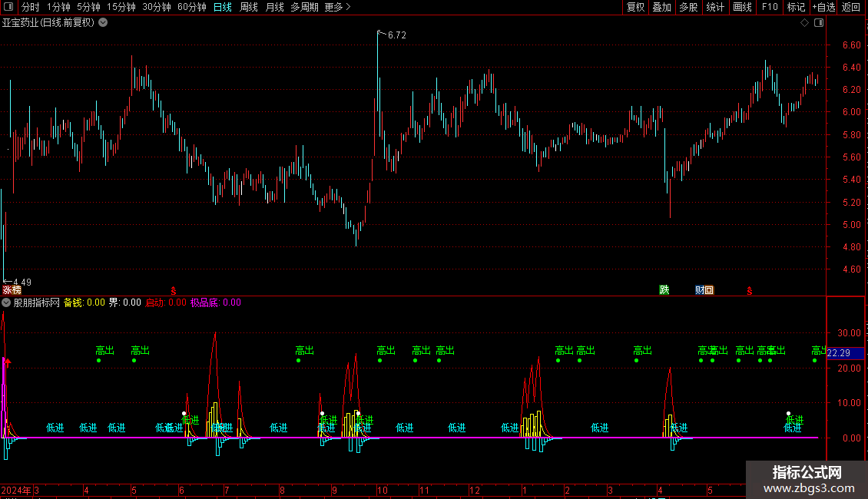Image resolution: width=868 pixels, height=499 pixels.
Task: Click month 10 on the time axis
Action: 382,490
